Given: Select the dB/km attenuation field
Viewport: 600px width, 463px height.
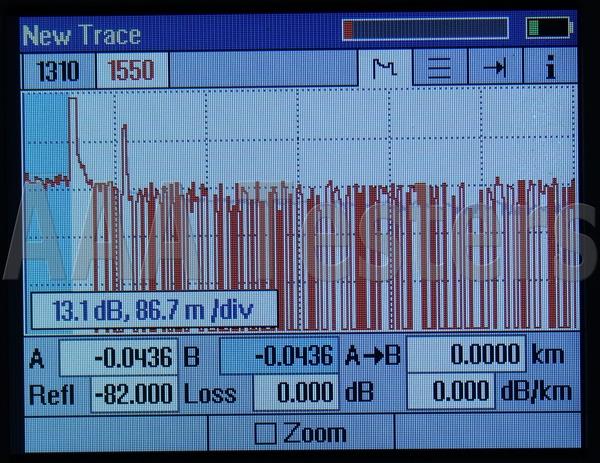Looking at the screenshot, I should pos(450,393).
